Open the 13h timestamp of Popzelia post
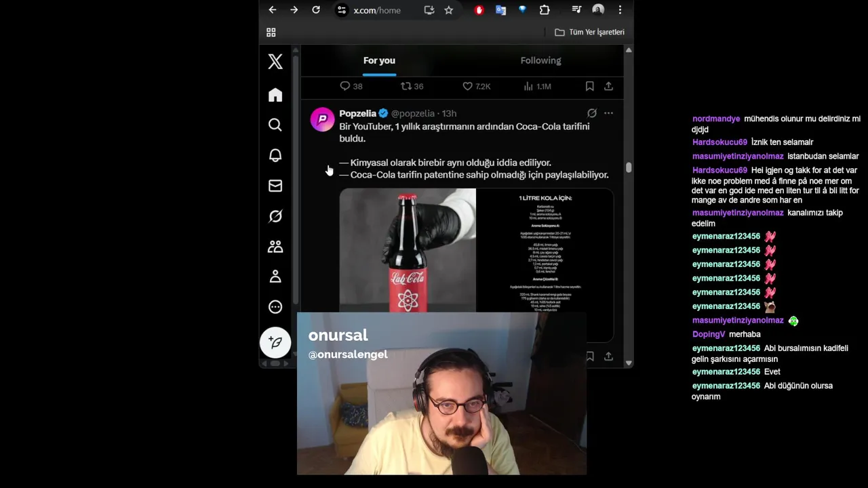Screen dimensions: 868x488 pos(449,113)
